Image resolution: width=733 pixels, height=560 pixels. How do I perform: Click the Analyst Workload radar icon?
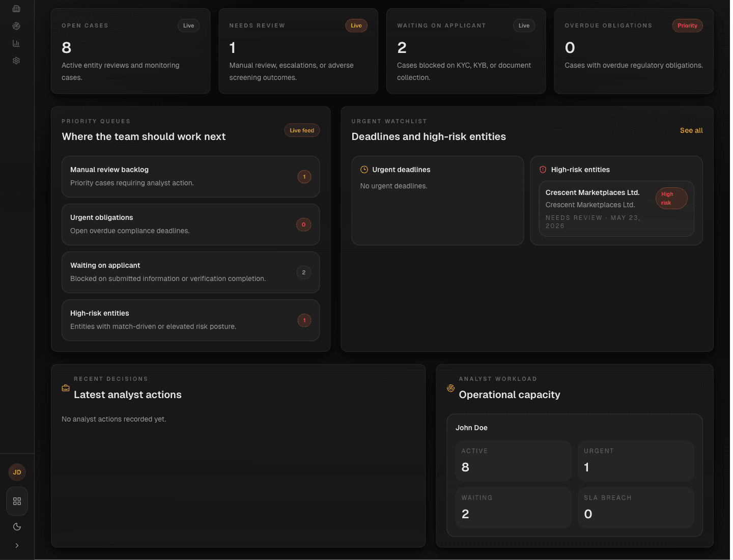click(450, 388)
